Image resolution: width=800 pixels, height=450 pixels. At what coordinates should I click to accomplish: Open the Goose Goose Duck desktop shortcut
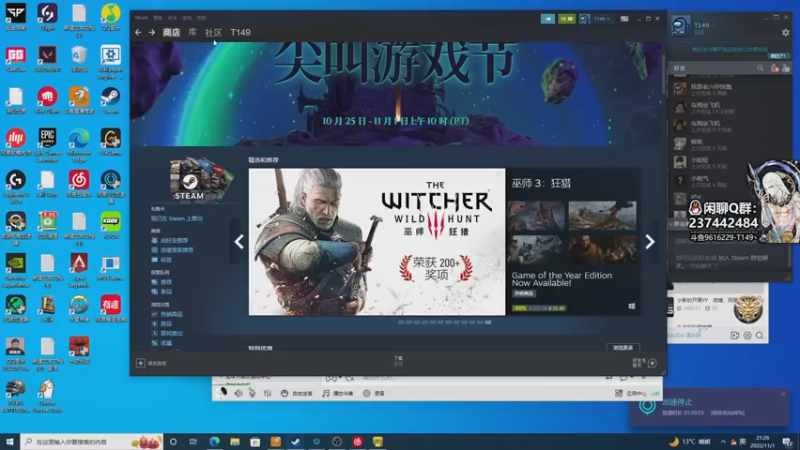(47, 395)
